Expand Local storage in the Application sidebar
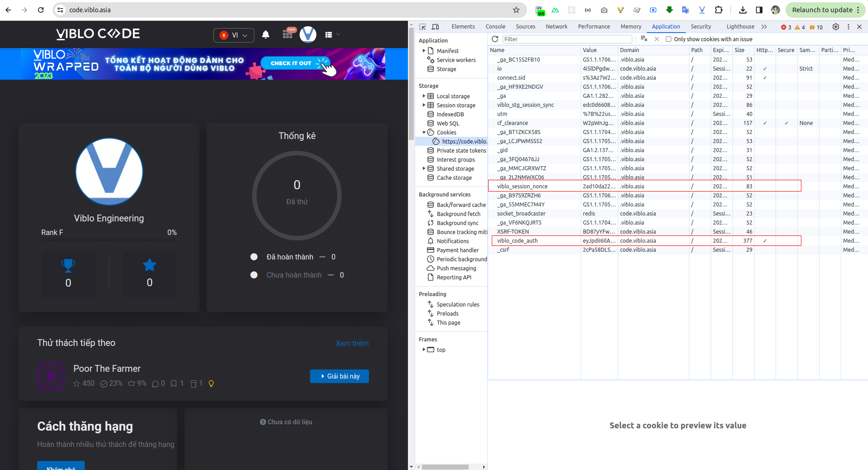Viewport: 868px width, 470px height. pyautogui.click(x=423, y=96)
